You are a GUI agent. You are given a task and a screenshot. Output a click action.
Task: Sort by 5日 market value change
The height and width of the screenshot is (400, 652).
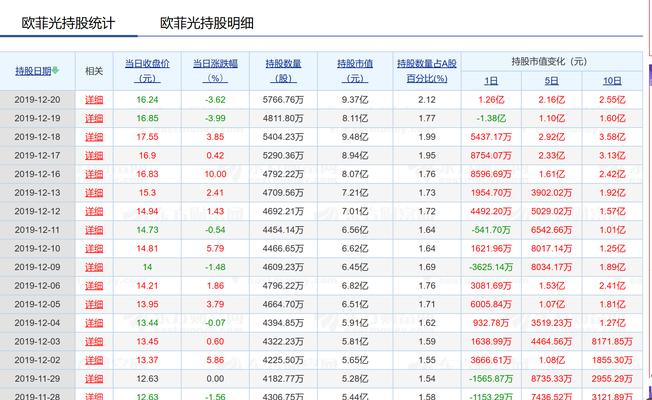click(551, 81)
